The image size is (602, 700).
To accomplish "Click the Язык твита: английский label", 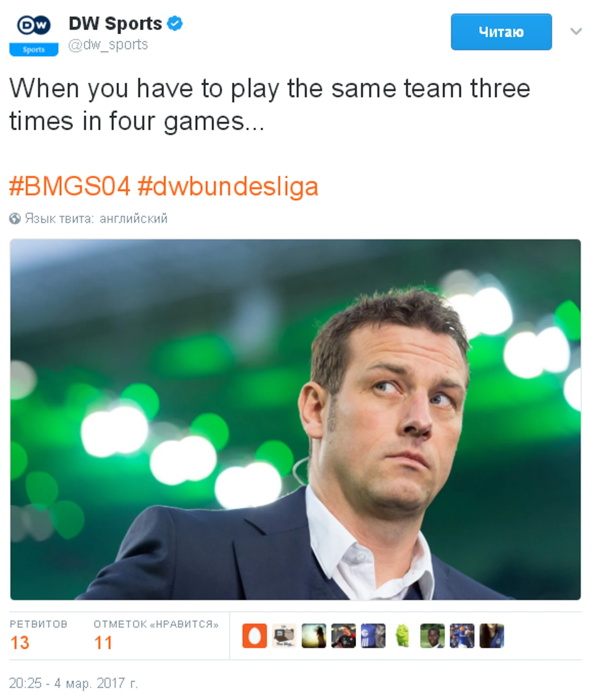I will point(96,218).
